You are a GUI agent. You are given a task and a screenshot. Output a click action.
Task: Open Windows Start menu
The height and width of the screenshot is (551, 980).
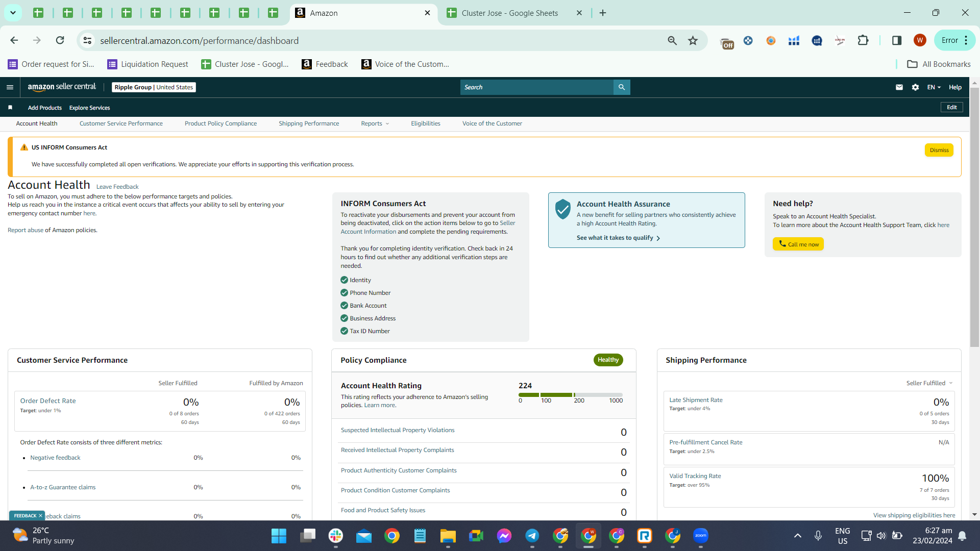coord(279,536)
